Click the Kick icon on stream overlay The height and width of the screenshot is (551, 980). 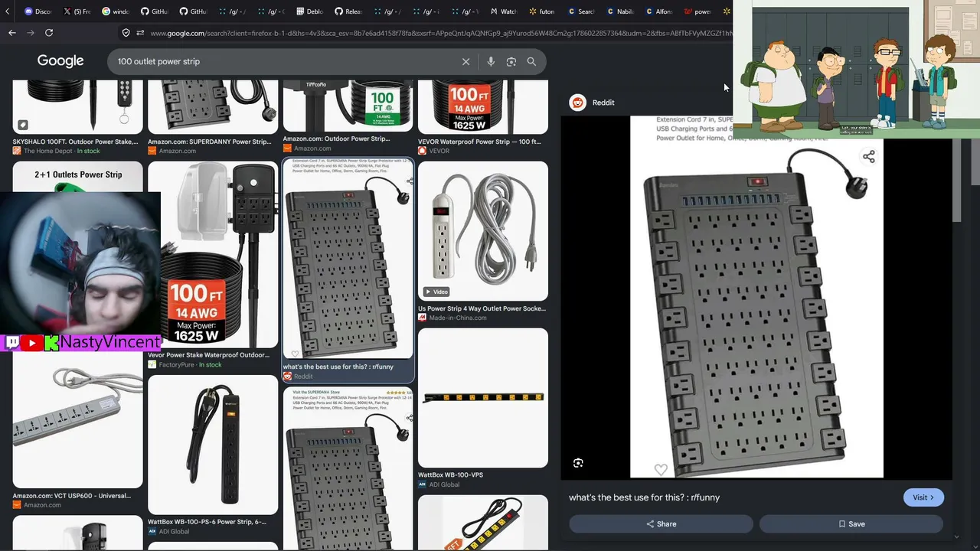pyautogui.click(x=51, y=343)
